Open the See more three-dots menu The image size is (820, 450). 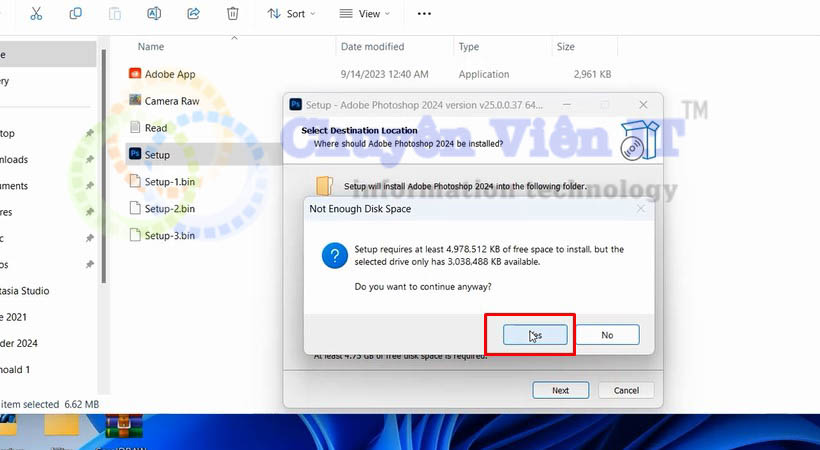(x=424, y=14)
